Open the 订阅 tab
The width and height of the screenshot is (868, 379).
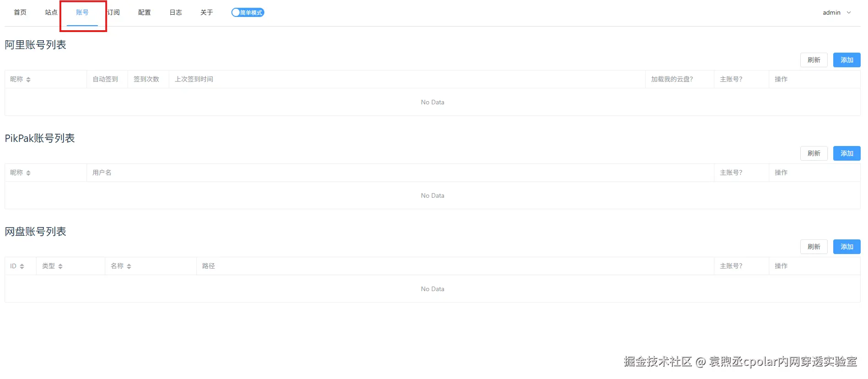(x=113, y=12)
